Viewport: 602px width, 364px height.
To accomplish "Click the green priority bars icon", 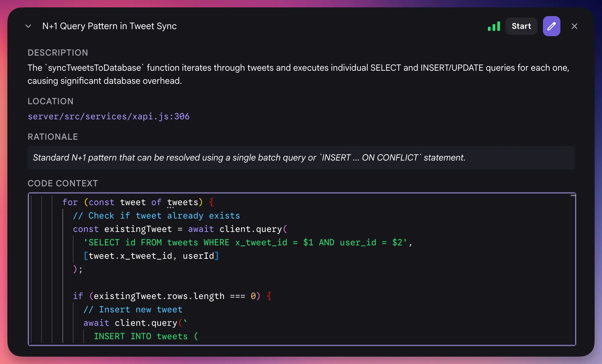I will point(494,26).
